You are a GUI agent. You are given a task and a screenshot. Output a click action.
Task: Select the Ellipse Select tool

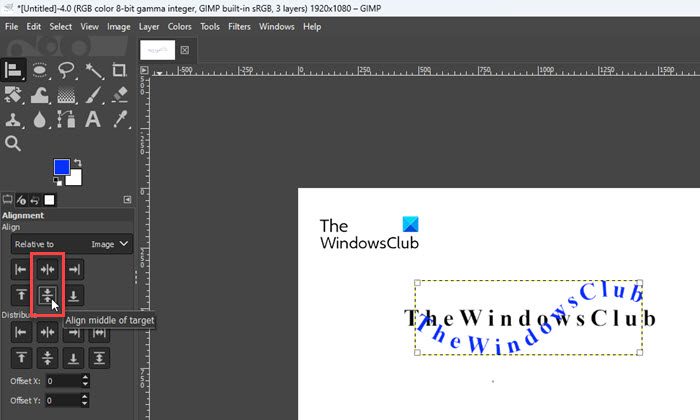39,70
